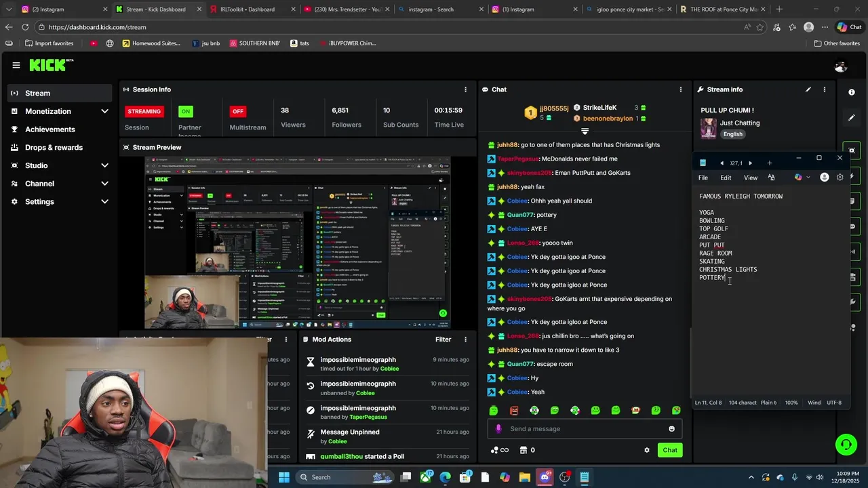The image size is (868, 488).
Task: Click the green headset support button
Action: (846, 445)
